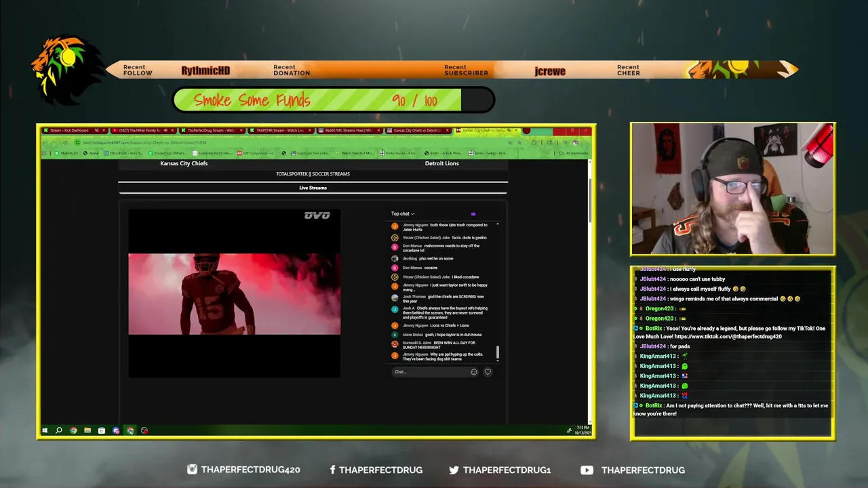The image size is (868, 488).
Task: Launch the first Chrome taskbar icon
Action: [73, 430]
